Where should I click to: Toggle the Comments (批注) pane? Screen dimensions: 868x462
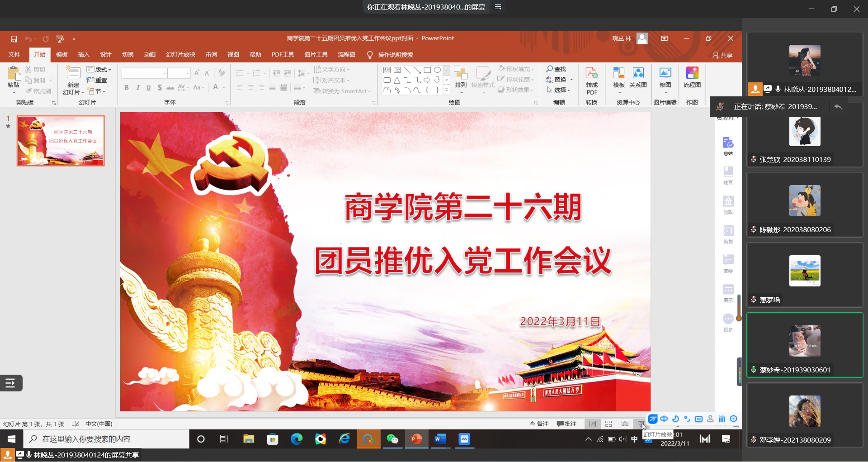click(566, 424)
